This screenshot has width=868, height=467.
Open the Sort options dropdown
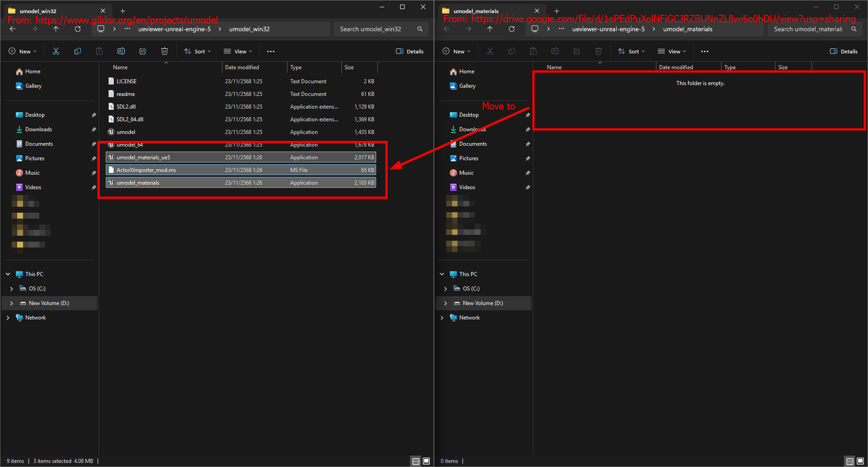coord(197,51)
